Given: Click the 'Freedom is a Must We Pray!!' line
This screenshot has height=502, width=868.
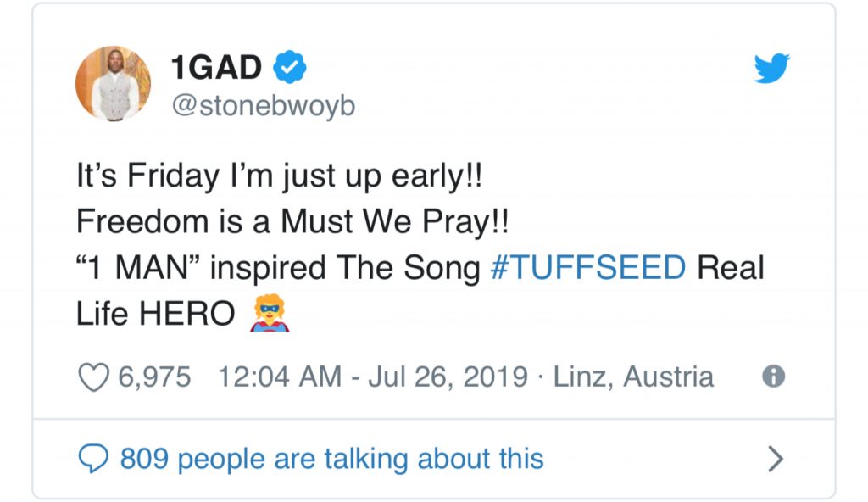Looking at the screenshot, I should pyautogui.click(x=292, y=221).
